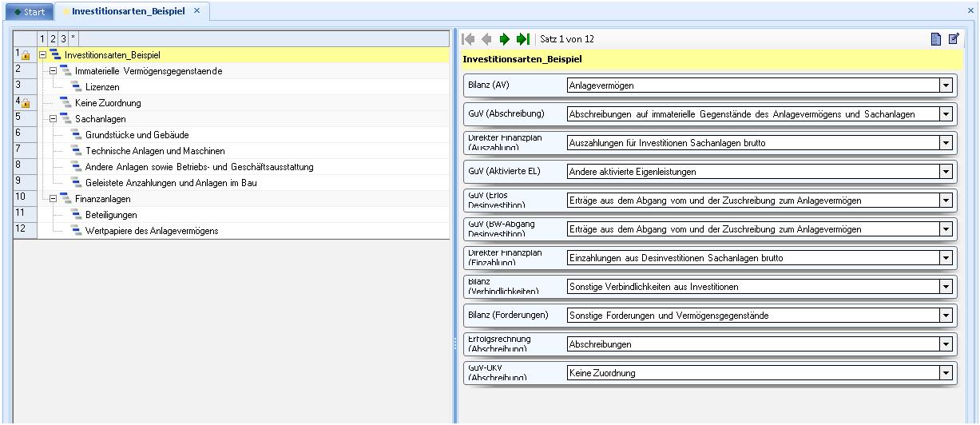Select the Lizenzen tree row
980x425 pixels.
[x=243, y=87]
